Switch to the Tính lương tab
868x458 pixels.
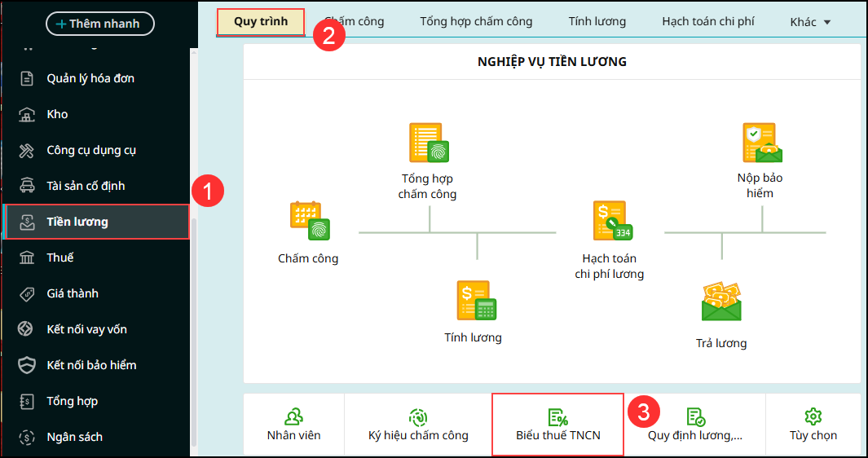coord(597,22)
